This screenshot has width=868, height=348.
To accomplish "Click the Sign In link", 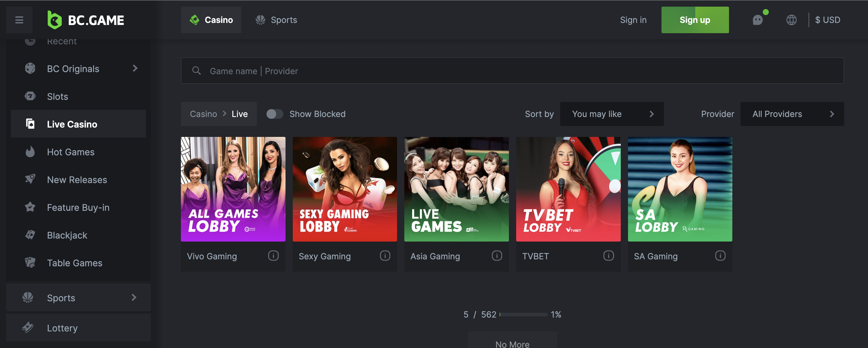I will tap(634, 20).
